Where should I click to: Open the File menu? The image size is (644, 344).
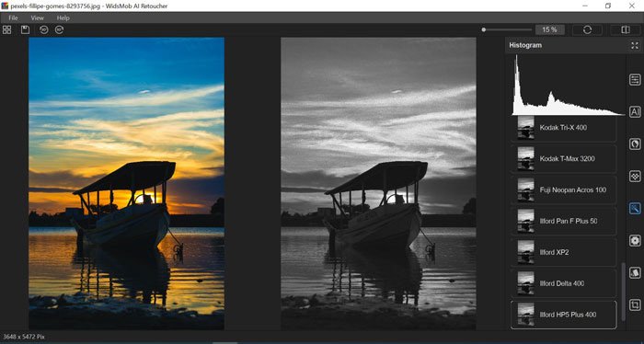(x=13, y=18)
